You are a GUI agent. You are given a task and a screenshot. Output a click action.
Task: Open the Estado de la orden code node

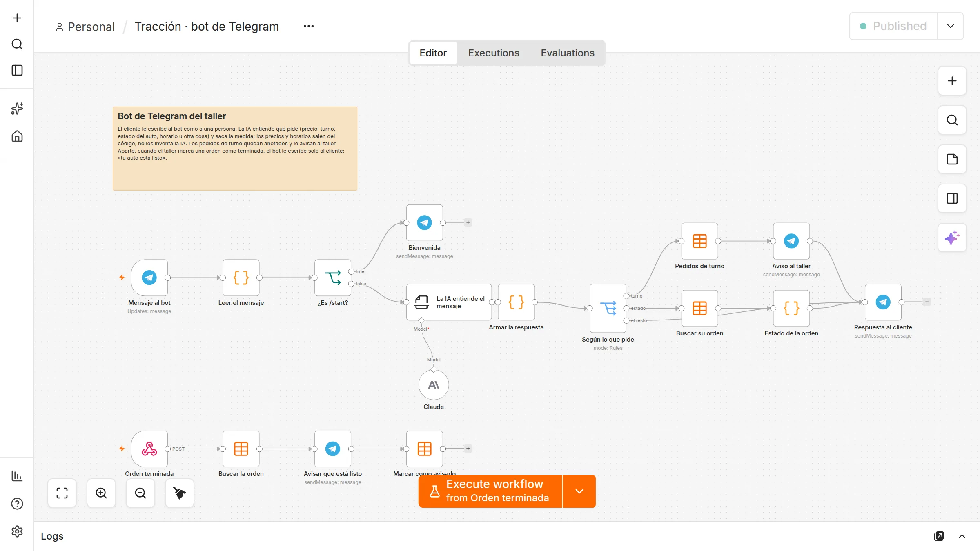pyautogui.click(x=791, y=308)
